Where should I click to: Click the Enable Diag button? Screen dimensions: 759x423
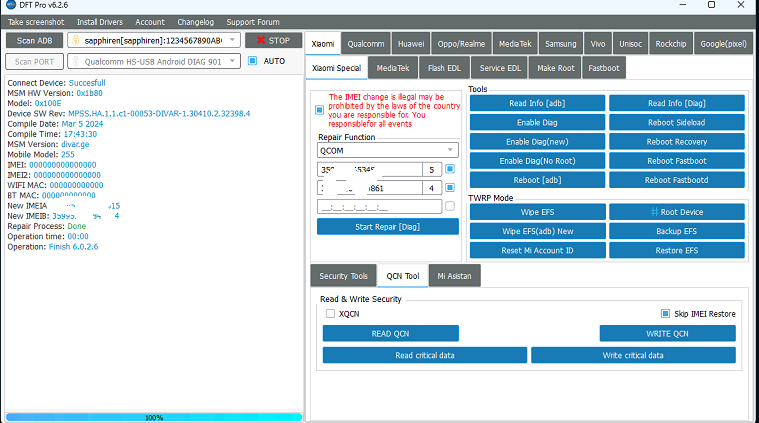(x=537, y=122)
